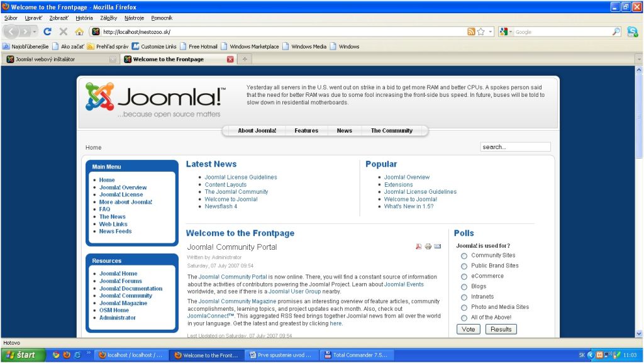The image size is (644, 363).
Task: Open Extensions link in Popular list
Action: [398, 185]
